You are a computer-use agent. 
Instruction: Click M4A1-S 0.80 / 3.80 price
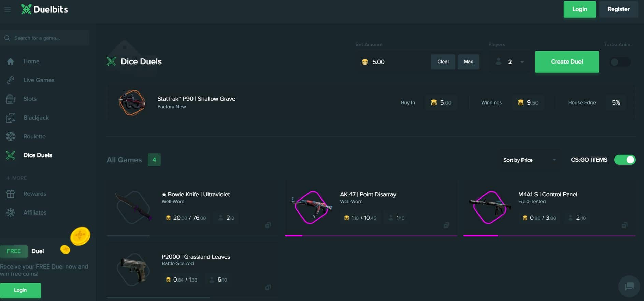pyautogui.click(x=539, y=218)
